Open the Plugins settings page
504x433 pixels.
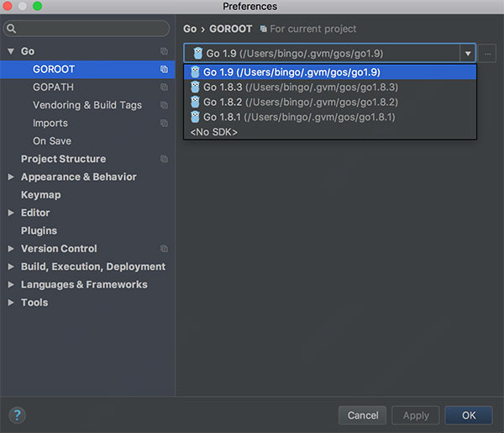coord(39,230)
